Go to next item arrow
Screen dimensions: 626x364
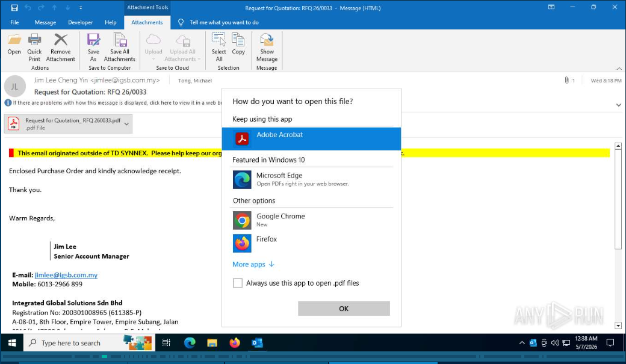(68, 8)
